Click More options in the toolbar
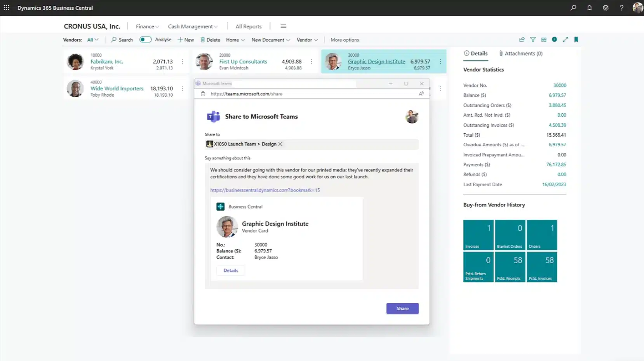The height and width of the screenshot is (361, 644). pos(345,40)
